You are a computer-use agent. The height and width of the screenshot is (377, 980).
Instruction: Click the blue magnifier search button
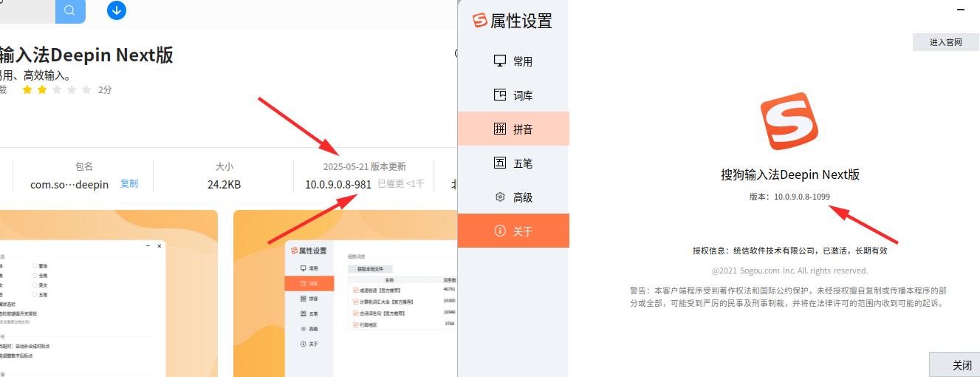pyautogui.click(x=70, y=11)
